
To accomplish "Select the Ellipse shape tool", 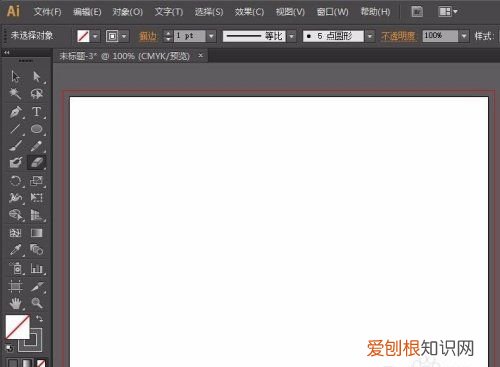I will tap(37, 129).
